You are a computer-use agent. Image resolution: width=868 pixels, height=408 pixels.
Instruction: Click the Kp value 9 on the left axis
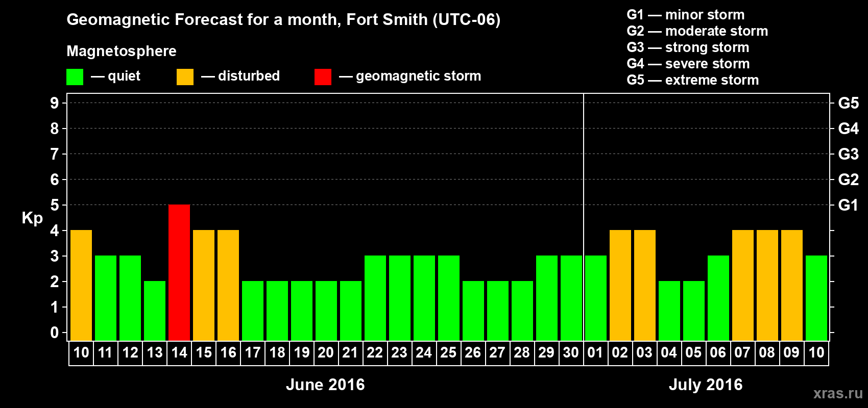coord(55,103)
